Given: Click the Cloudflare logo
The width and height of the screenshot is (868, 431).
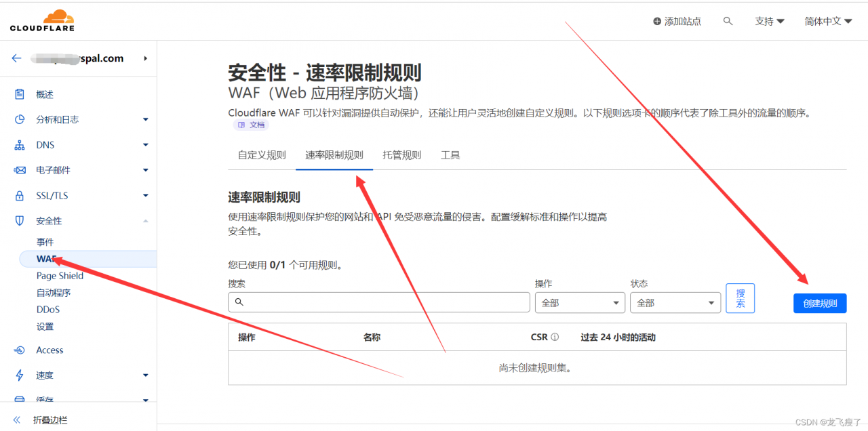Looking at the screenshot, I should pos(42,20).
